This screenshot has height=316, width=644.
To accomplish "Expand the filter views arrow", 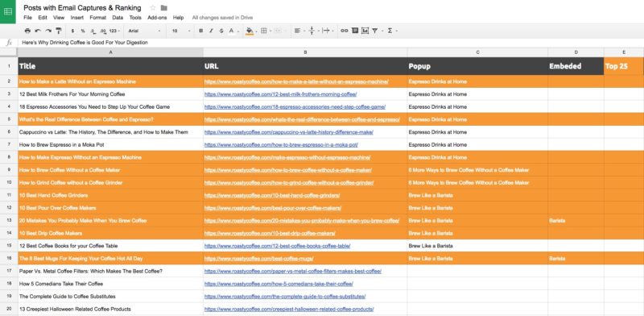I will (x=382, y=31).
